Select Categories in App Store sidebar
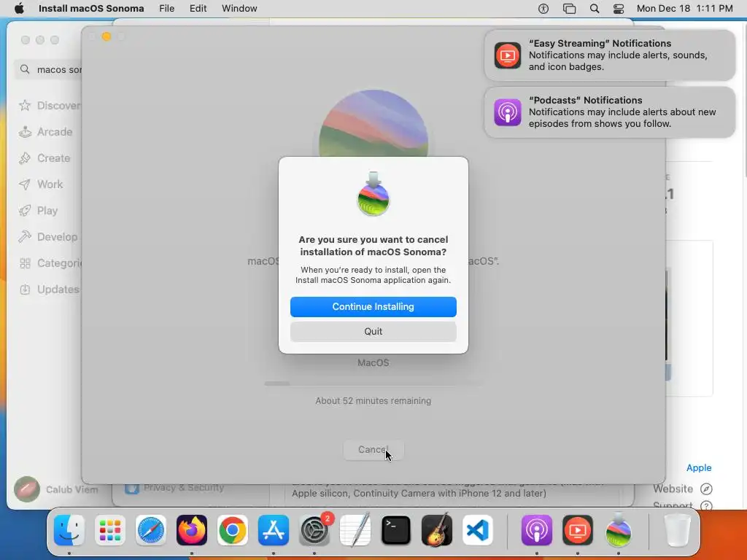The height and width of the screenshot is (560, 747). click(x=50, y=262)
